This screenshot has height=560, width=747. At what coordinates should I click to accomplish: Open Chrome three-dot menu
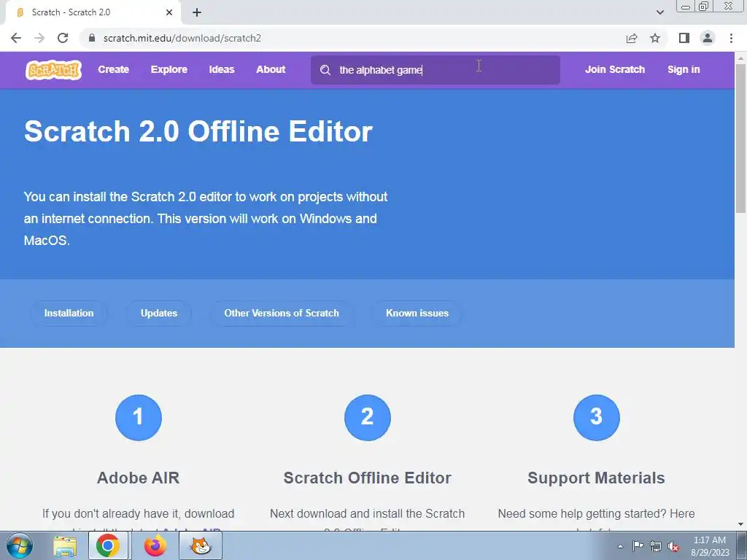click(x=731, y=38)
